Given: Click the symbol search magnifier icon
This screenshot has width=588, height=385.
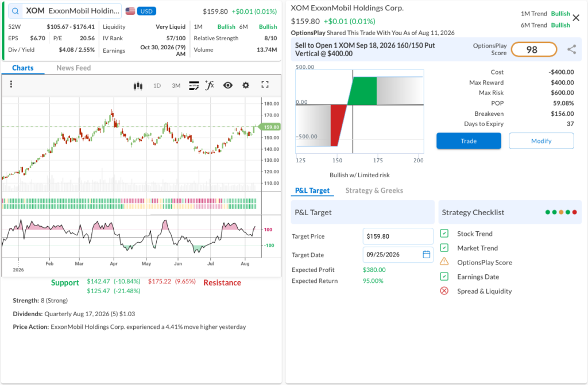Looking at the screenshot, I should coord(16,11).
